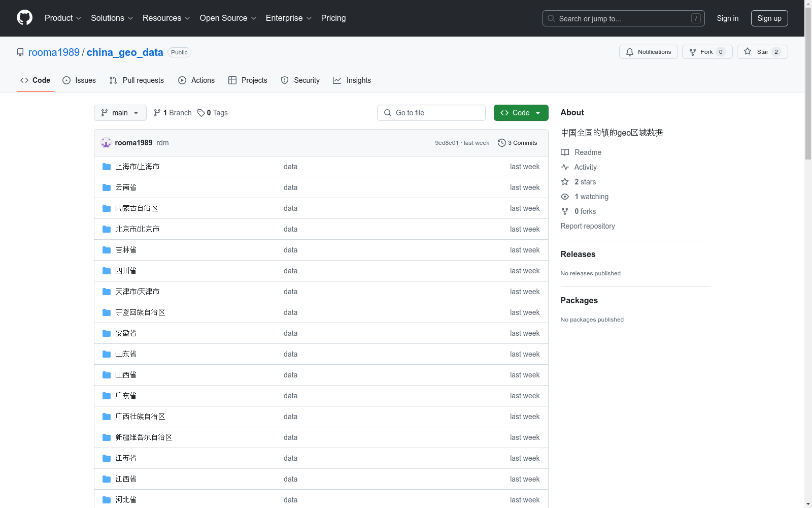Open the rdm commit message
The height and width of the screenshot is (508, 812).
(x=162, y=143)
